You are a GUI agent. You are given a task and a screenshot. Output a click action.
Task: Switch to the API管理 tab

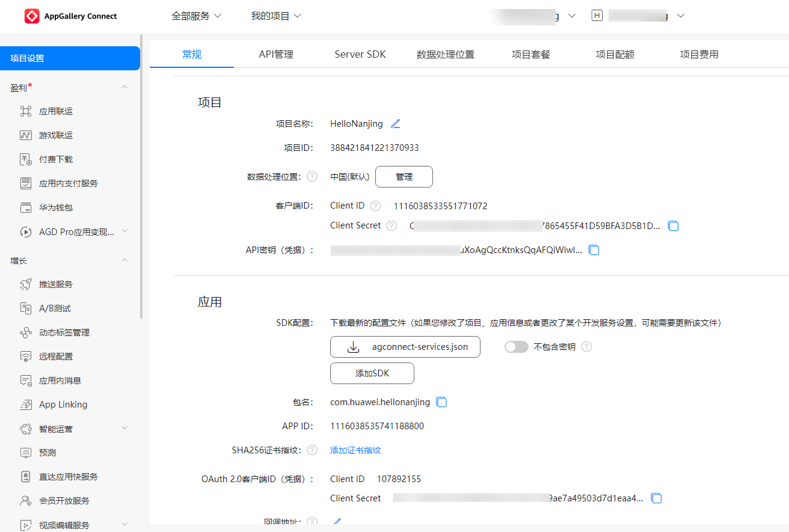point(276,55)
